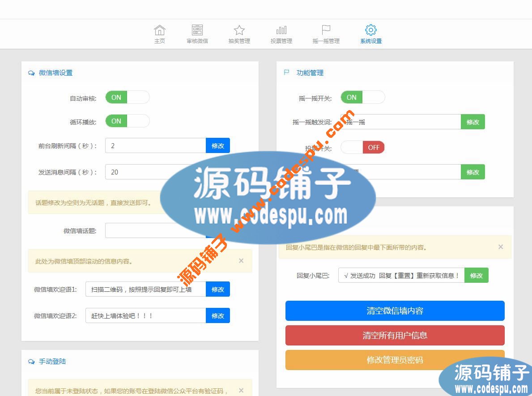Focus the 微信墙欢迎语1 input field
The width and height of the screenshot is (532, 396).
(x=145, y=289)
